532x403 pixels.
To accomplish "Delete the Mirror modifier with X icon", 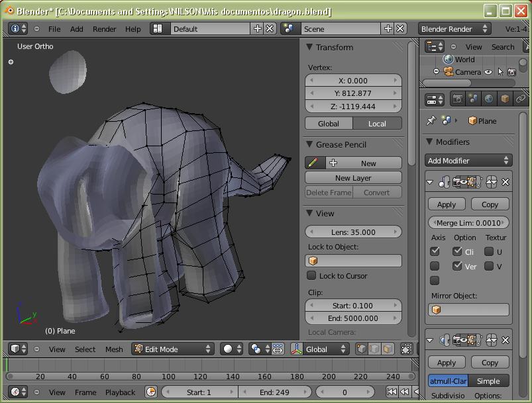I will (x=505, y=182).
